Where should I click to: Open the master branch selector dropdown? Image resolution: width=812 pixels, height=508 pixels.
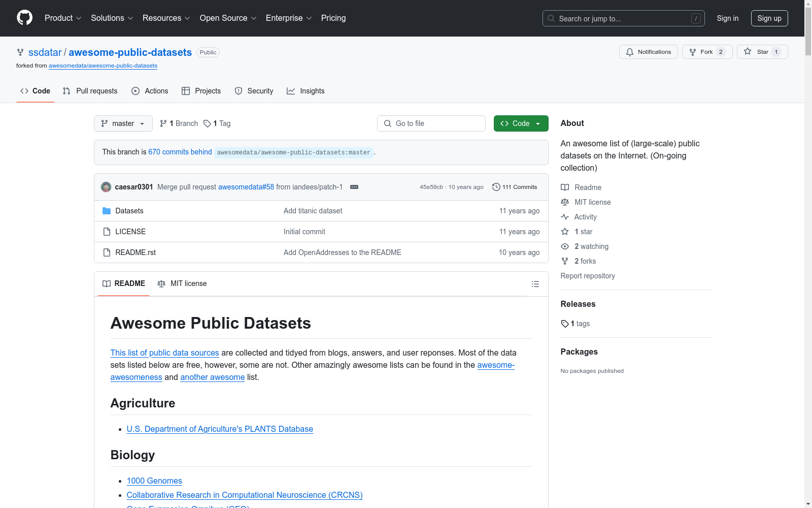[x=123, y=123]
